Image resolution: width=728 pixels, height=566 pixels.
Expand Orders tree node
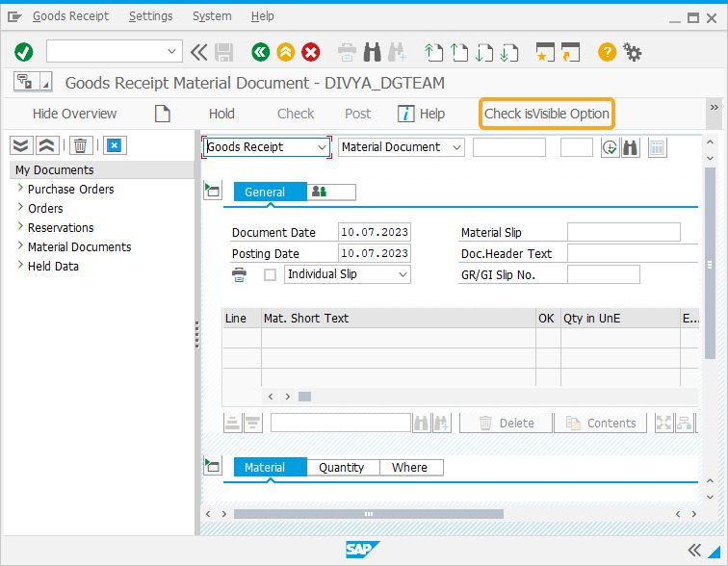[20, 207]
